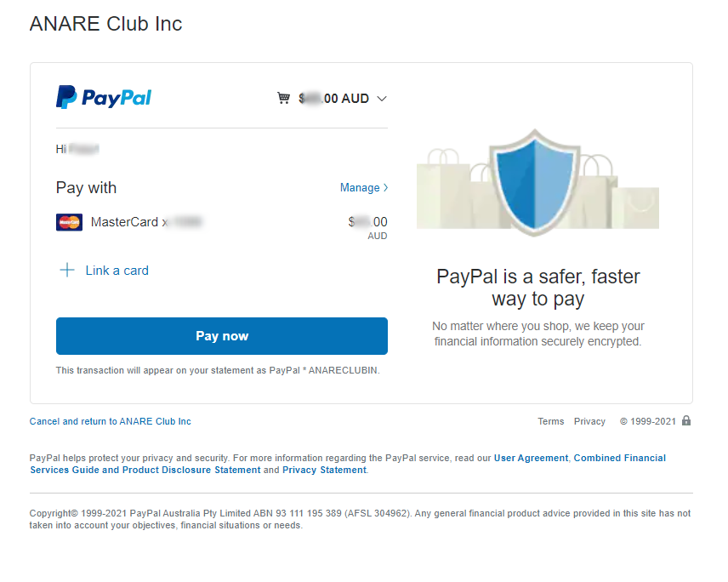Expand the order total dropdown chevron
The width and height of the screenshot is (728, 582).
click(382, 99)
